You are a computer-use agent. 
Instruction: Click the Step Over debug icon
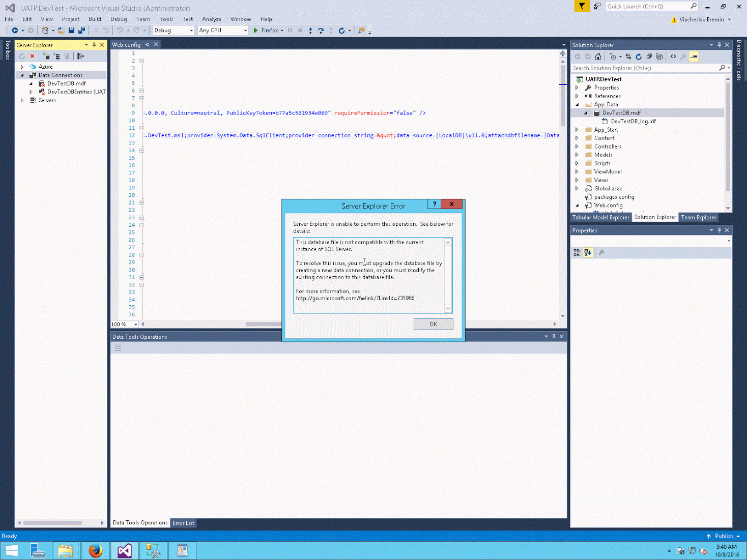pyautogui.click(x=321, y=31)
